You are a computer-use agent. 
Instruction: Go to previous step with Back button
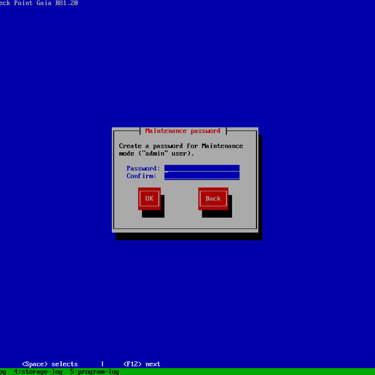click(x=213, y=199)
